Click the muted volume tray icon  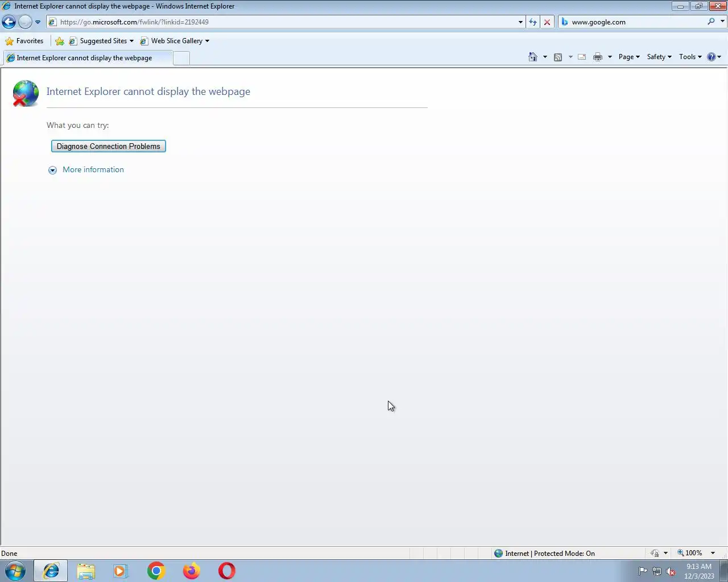pyautogui.click(x=671, y=571)
